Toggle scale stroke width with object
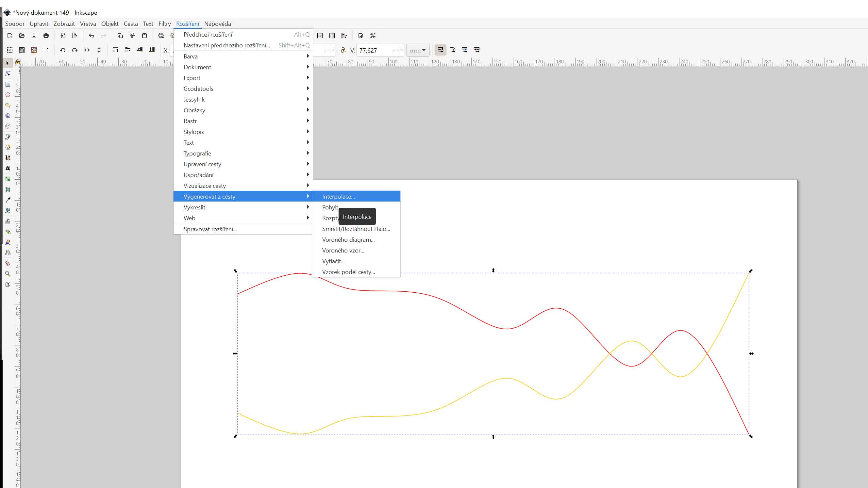 tap(440, 50)
